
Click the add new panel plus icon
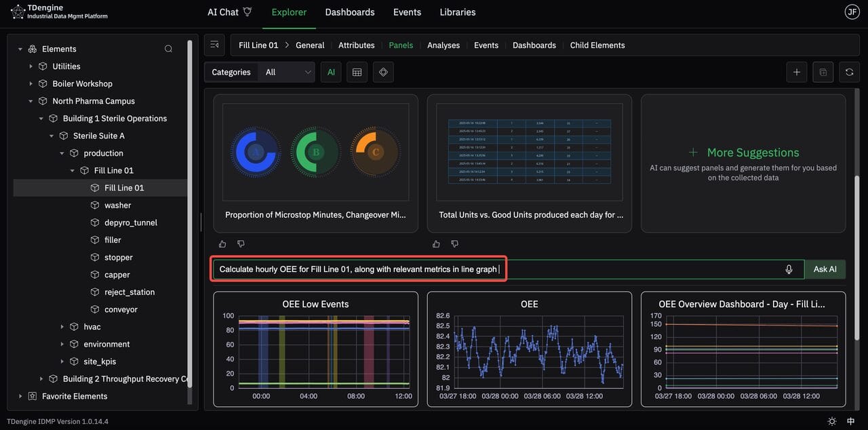796,73
